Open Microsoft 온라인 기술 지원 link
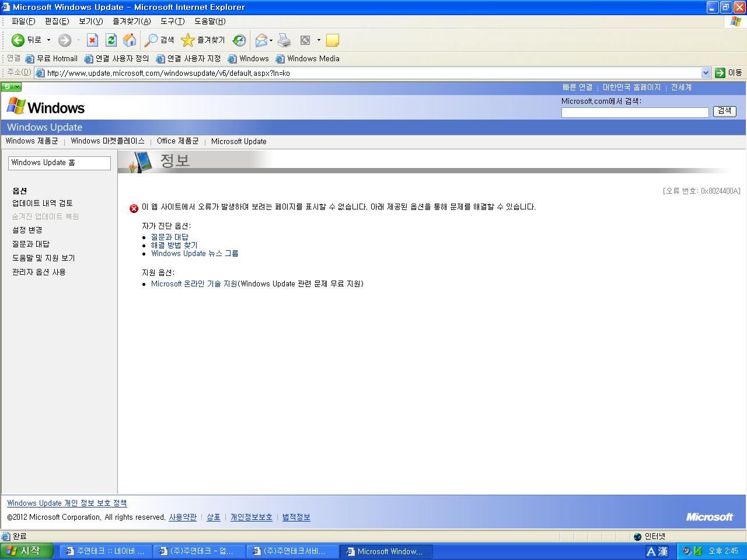The height and width of the screenshot is (560, 747). (194, 283)
